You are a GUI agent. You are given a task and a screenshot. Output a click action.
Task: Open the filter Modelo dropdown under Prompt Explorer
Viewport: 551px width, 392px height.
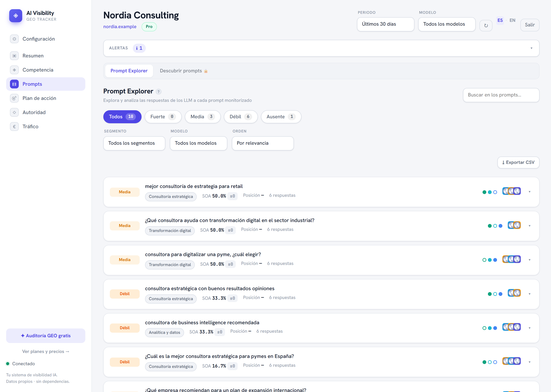click(199, 143)
